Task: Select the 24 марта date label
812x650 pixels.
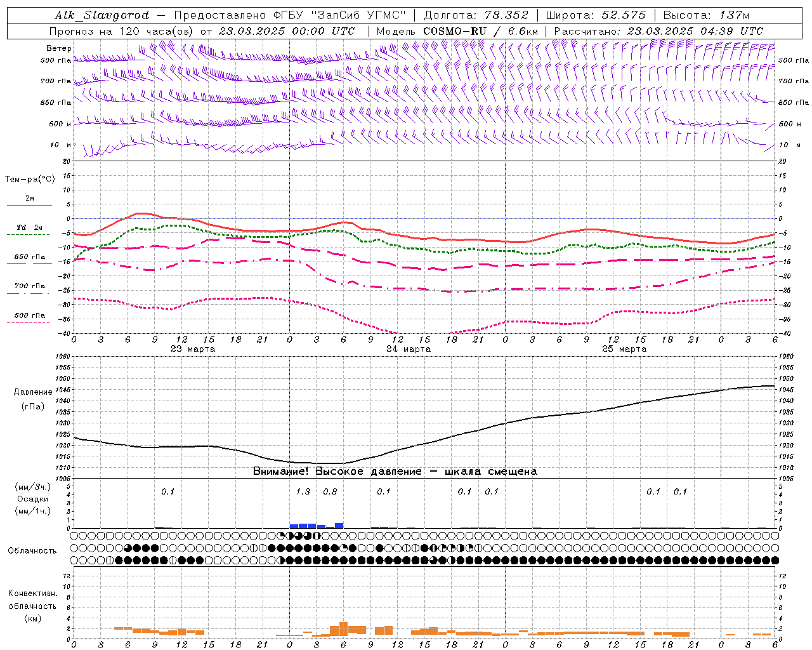Action: click(x=409, y=349)
